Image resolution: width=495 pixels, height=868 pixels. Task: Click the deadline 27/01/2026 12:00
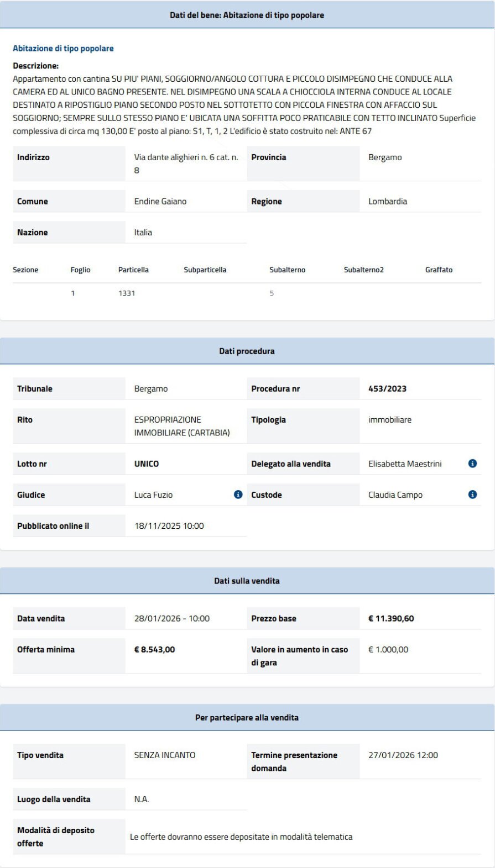(x=403, y=755)
